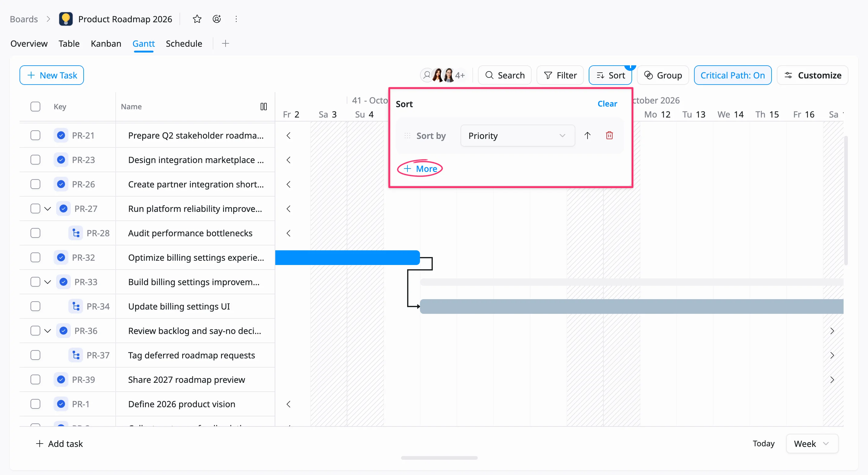Click the task type icon for PR-32
This screenshot has height=475, width=868.
(61, 258)
